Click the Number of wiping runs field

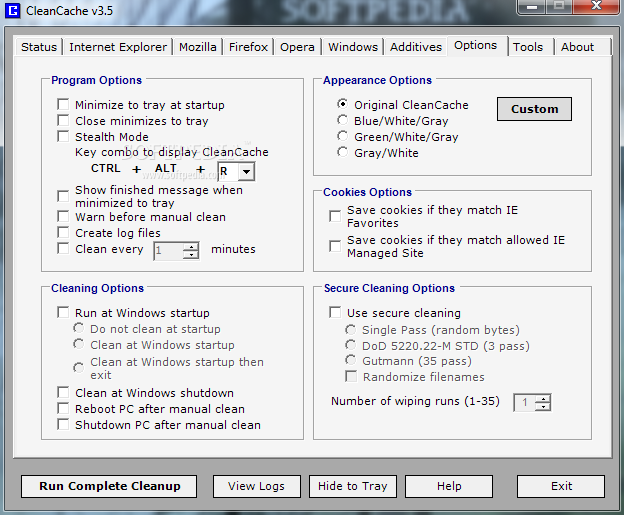(525, 403)
